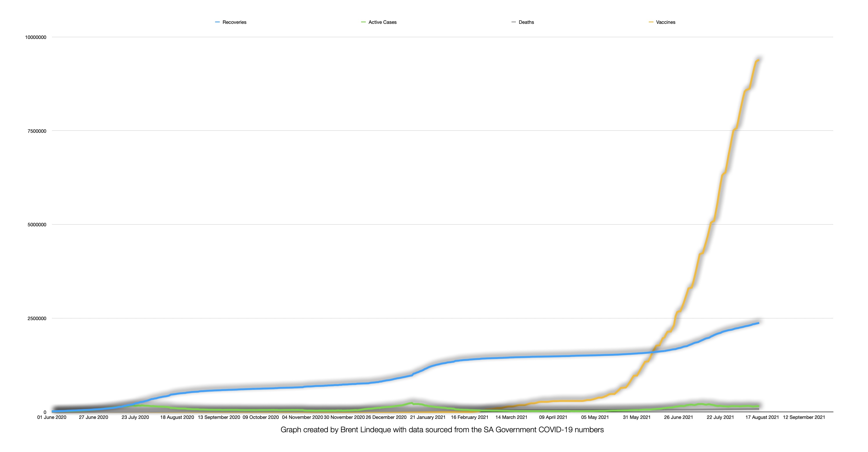Click the 21 January 2021 date label
The image size is (868, 452).
pos(428,417)
